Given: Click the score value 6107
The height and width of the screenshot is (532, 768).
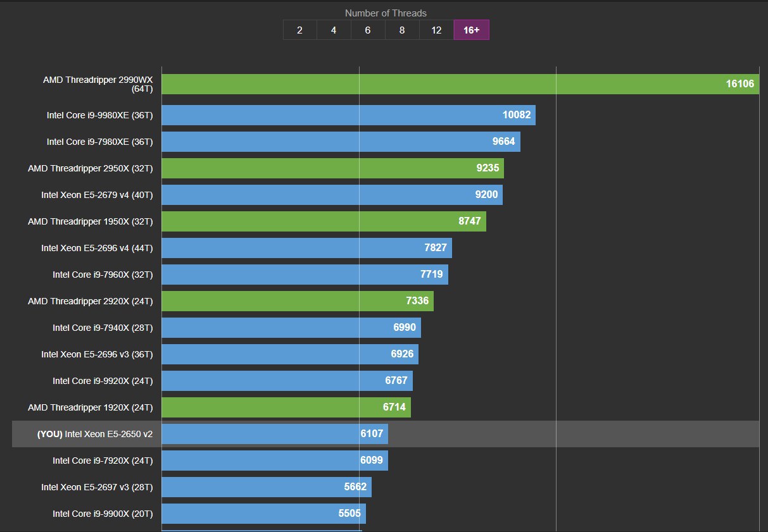Looking at the screenshot, I should [x=372, y=434].
